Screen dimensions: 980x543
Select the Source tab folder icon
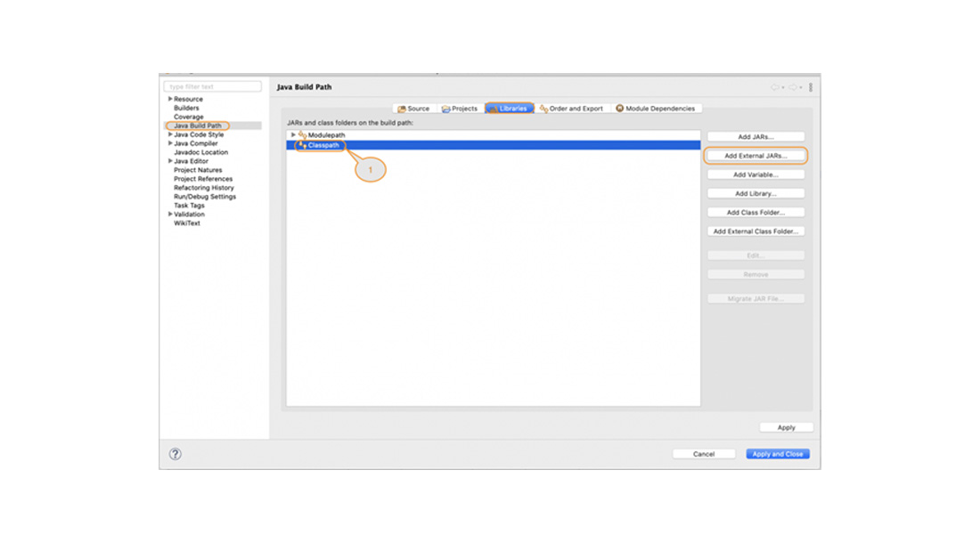pyautogui.click(x=403, y=108)
